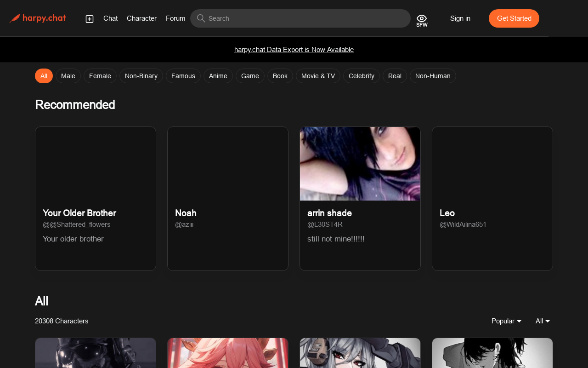Open the pink-haired character thumbnail
The width and height of the screenshot is (588, 368).
coord(228,353)
